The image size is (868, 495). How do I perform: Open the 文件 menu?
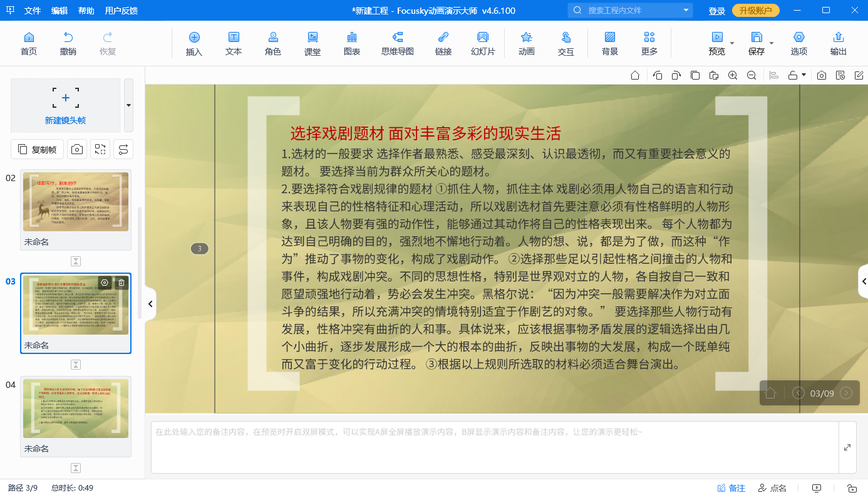[x=33, y=11]
